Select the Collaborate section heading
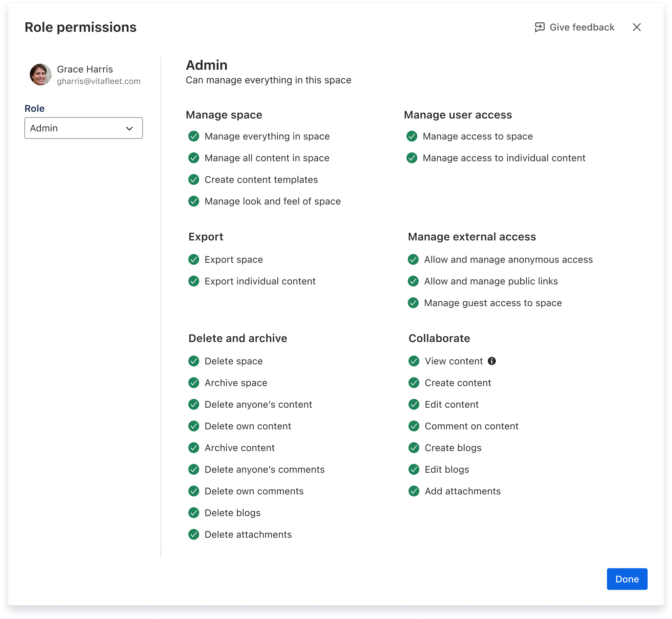 coord(439,338)
